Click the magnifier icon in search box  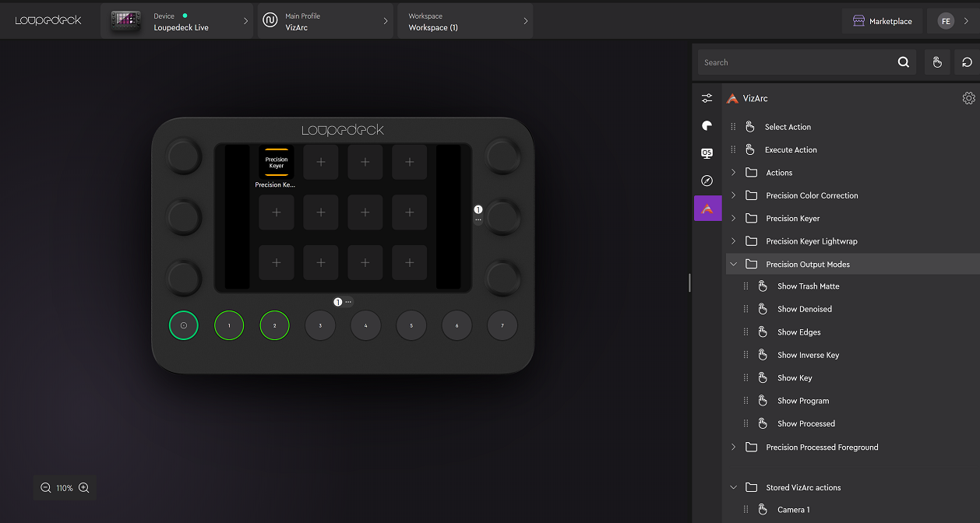pos(904,62)
